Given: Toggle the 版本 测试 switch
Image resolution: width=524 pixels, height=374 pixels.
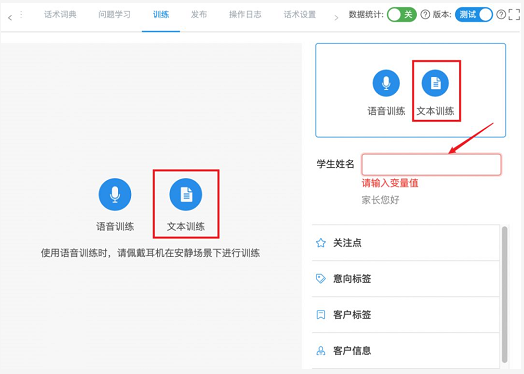Looking at the screenshot, I should click(474, 14).
